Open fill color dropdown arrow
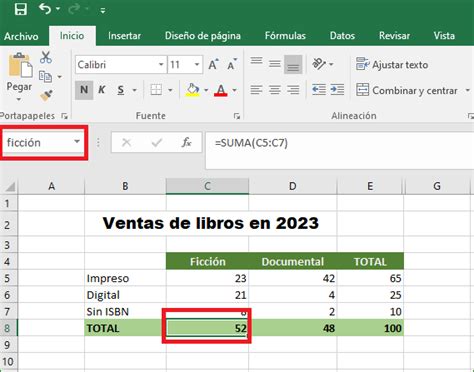Viewport: 474px width, 372px height. click(206, 90)
